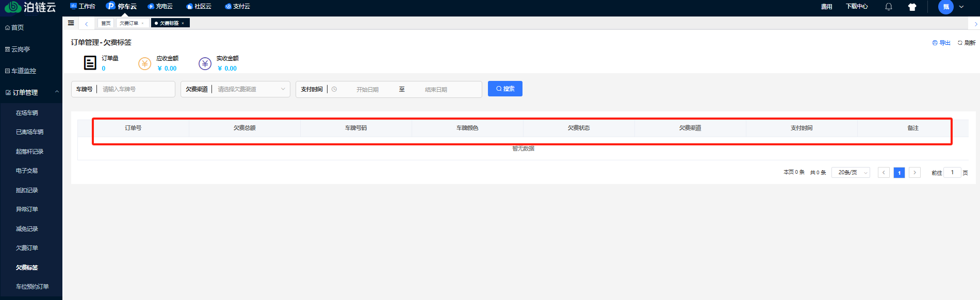The image size is (980, 300).
Task: Open the 欠费渠道 dropdown
Action: coord(251,89)
